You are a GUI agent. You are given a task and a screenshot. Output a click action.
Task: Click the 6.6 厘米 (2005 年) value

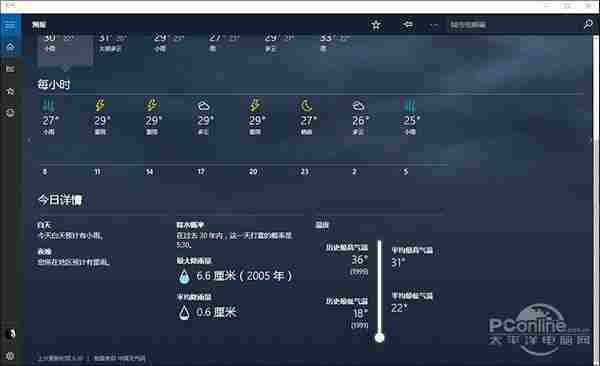[244, 276]
